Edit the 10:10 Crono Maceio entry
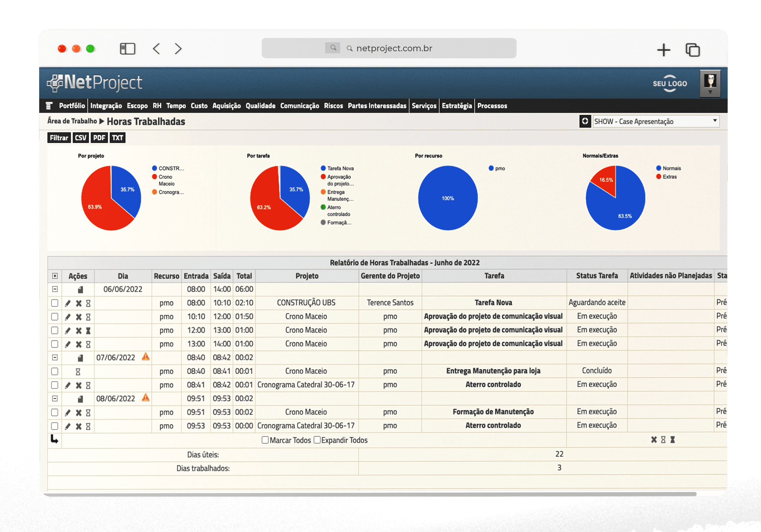This screenshot has width=761, height=532. (x=68, y=317)
